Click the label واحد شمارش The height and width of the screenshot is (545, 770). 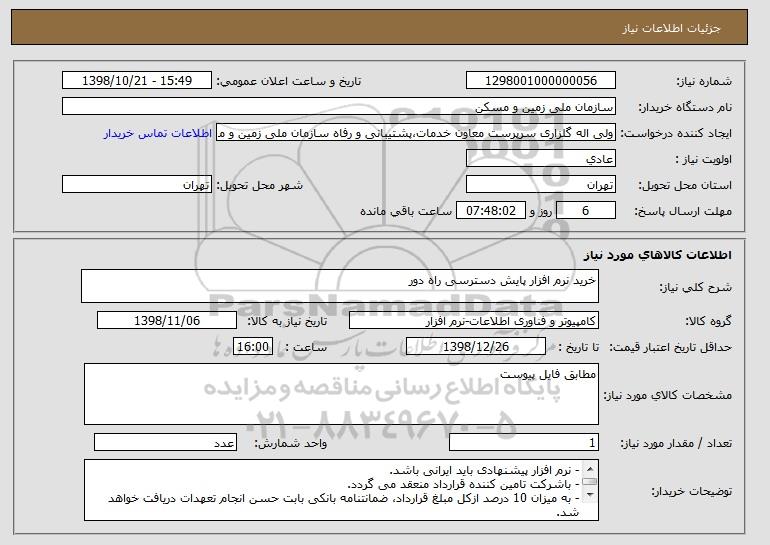click(x=290, y=443)
